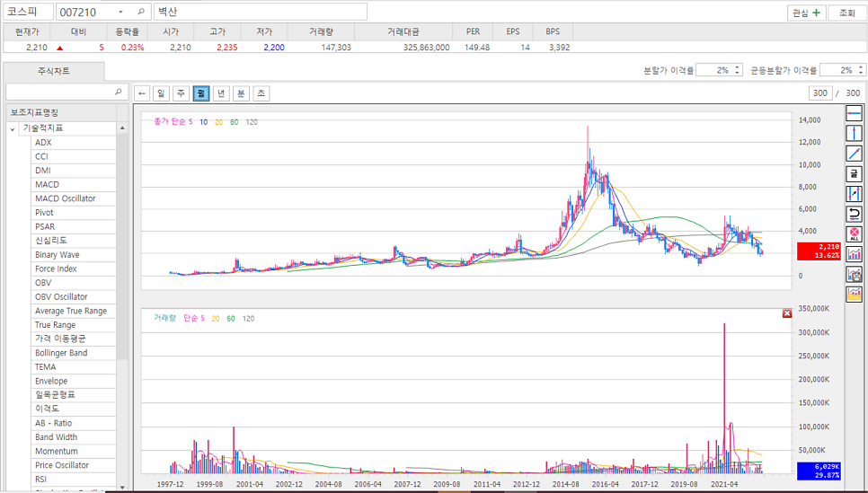Click the 분할가 이격률 stepper arrows
The height and width of the screenshot is (493, 868).
tap(737, 70)
